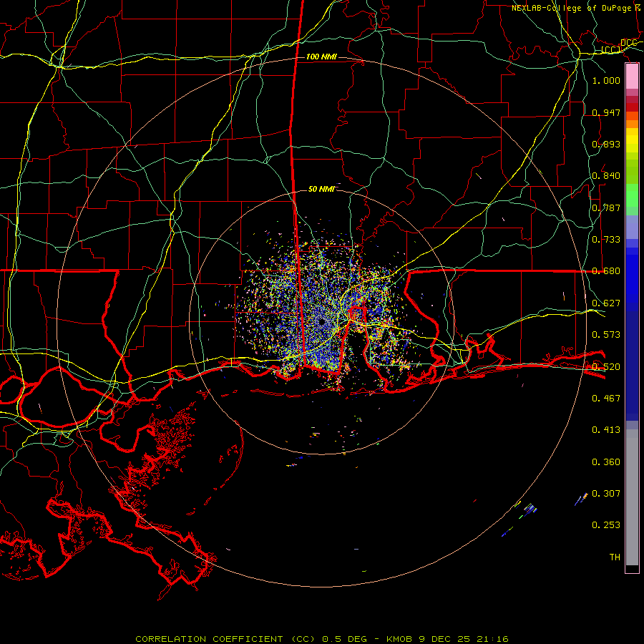Screen dimensions: 644x644
Task: Click the 1.000 legend value
Action: click(606, 80)
